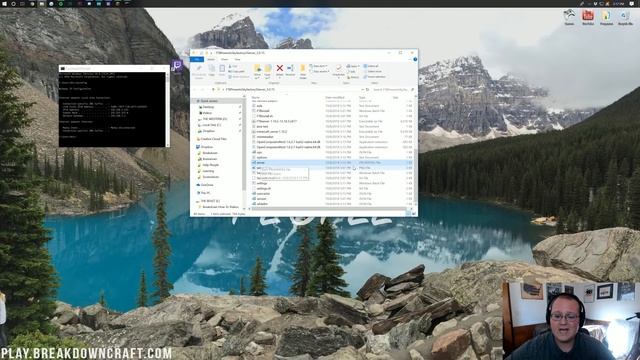
Task: Click the Explorer help question mark icon
Action: [415, 60]
